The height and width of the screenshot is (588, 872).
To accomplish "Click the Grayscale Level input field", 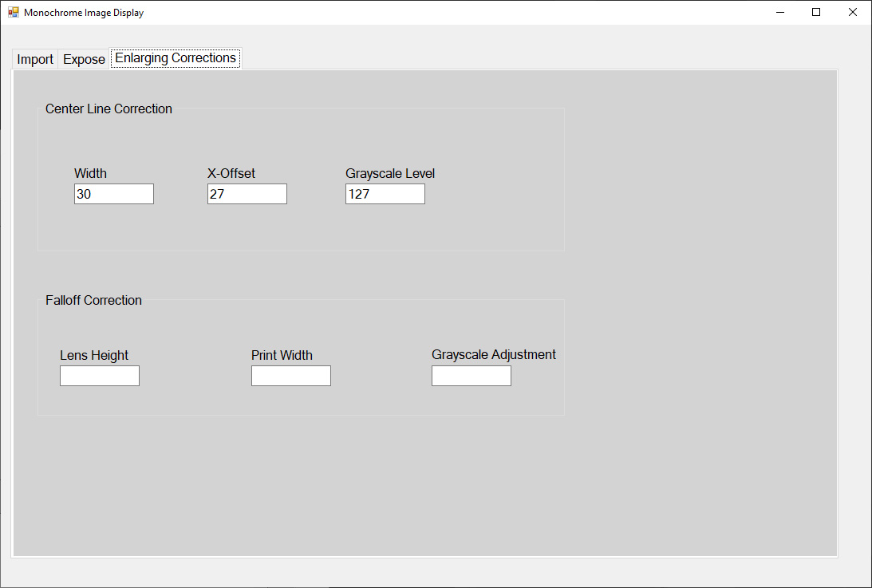I will (385, 194).
